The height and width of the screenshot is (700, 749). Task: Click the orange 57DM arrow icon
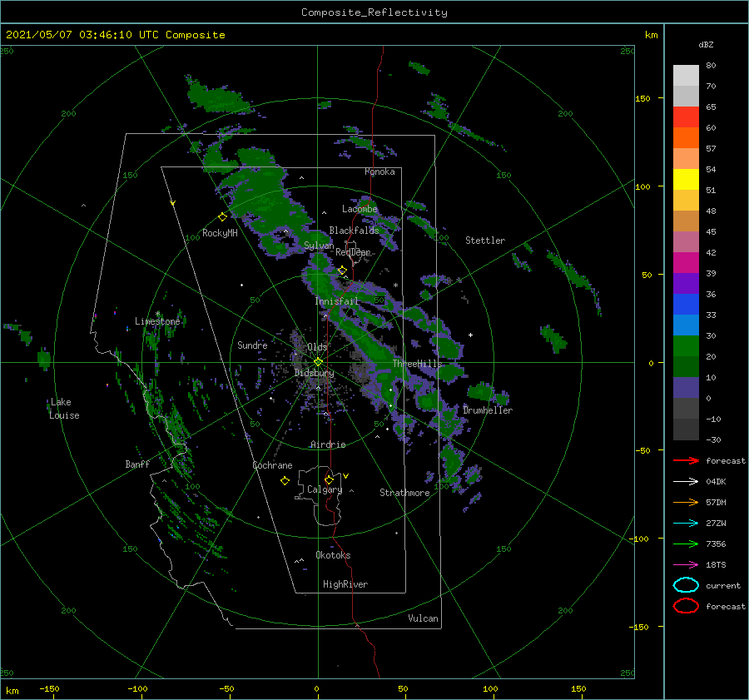click(686, 502)
